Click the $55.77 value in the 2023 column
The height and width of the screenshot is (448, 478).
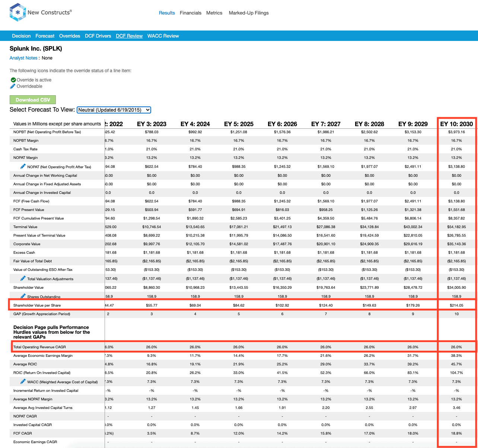point(152,305)
